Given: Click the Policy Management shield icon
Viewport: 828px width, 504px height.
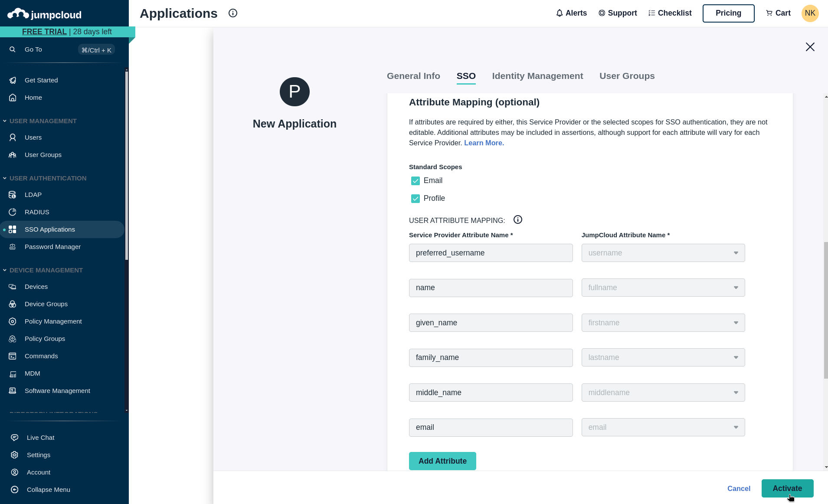Looking at the screenshot, I should pyautogui.click(x=13, y=321).
